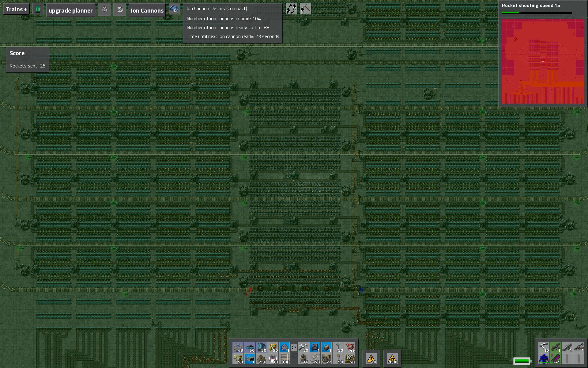Open the Trains + panel
588x368 pixels.
[16, 10]
